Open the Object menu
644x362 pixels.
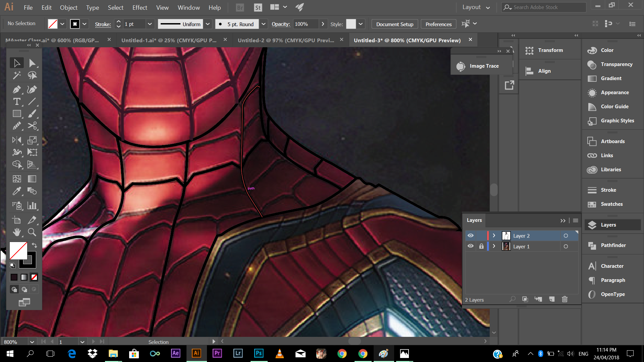[x=68, y=7]
